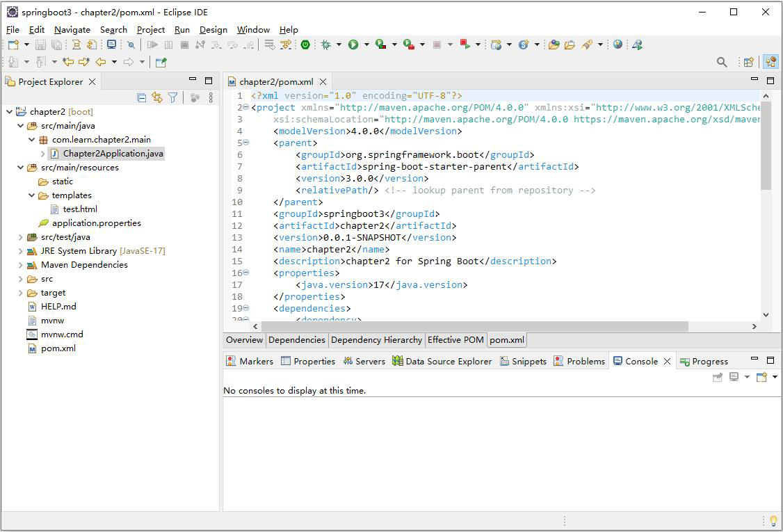This screenshot has width=783, height=532.
Task: Click the Back navigation arrow icon
Action: [x=101, y=62]
